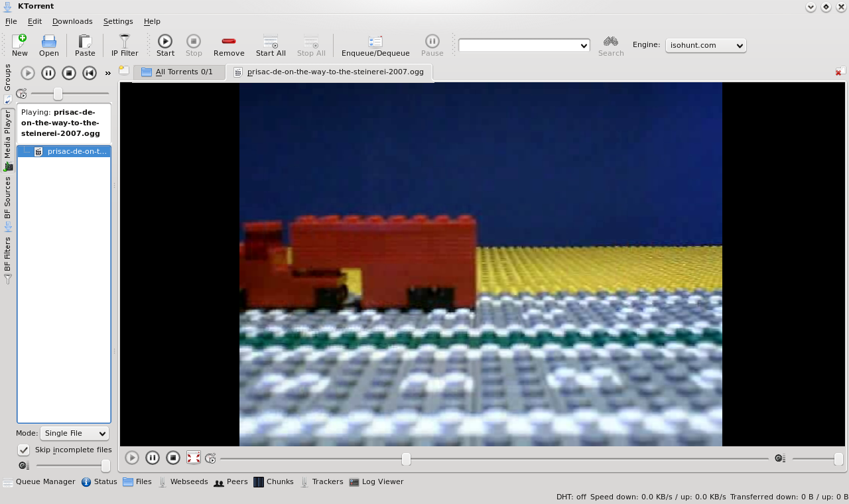Show the Trackers panel
Viewport: 849px width, 504px height.
(x=322, y=482)
